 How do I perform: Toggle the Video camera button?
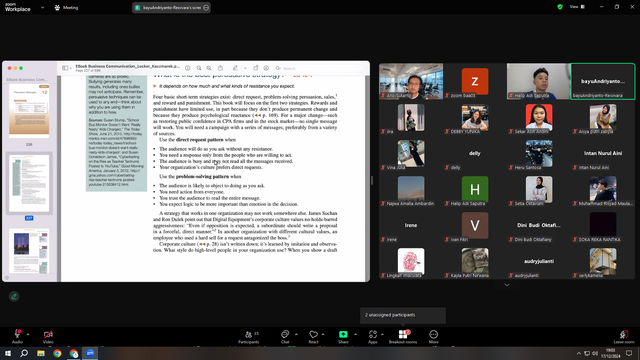pyautogui.click(x=48, y=336)
